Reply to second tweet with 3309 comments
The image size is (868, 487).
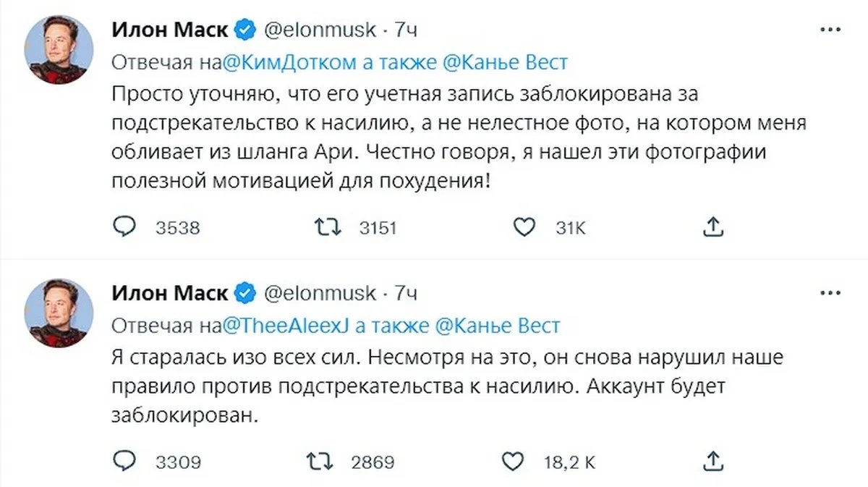124,461
